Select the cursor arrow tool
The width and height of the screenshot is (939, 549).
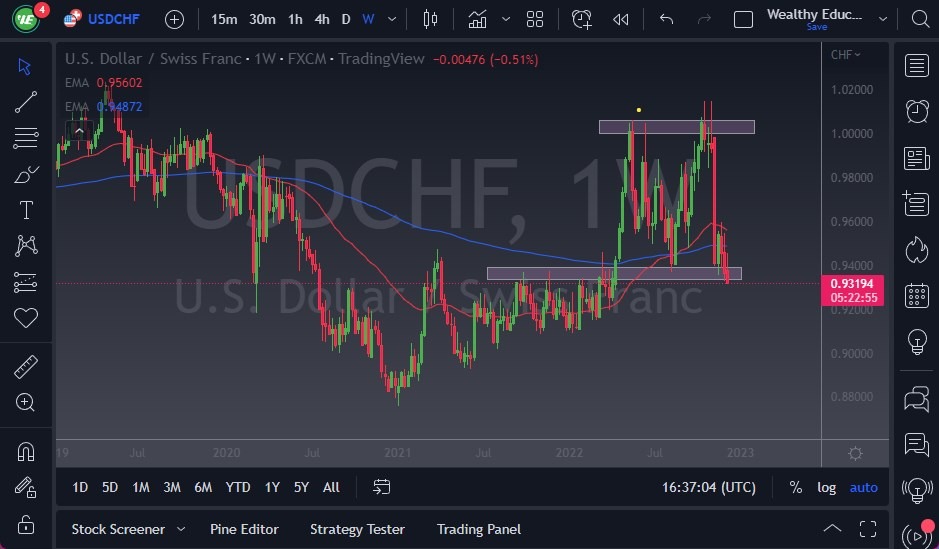click(x=25, y=66)
